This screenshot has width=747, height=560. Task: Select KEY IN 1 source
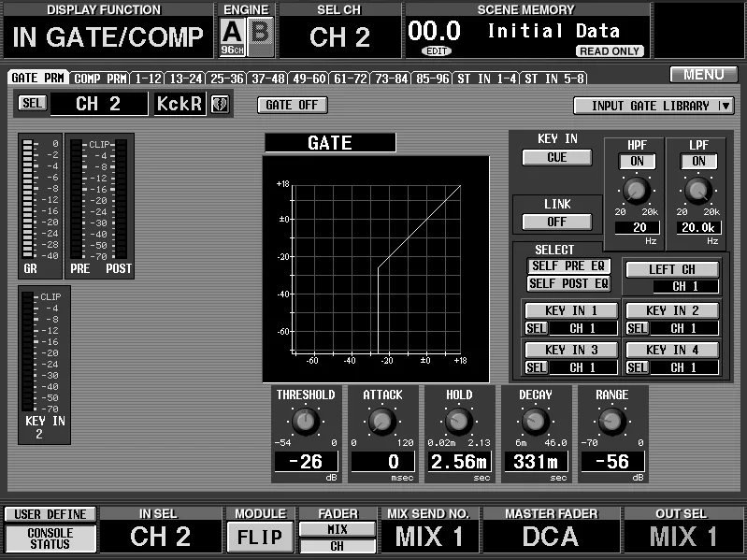point(570,310)
